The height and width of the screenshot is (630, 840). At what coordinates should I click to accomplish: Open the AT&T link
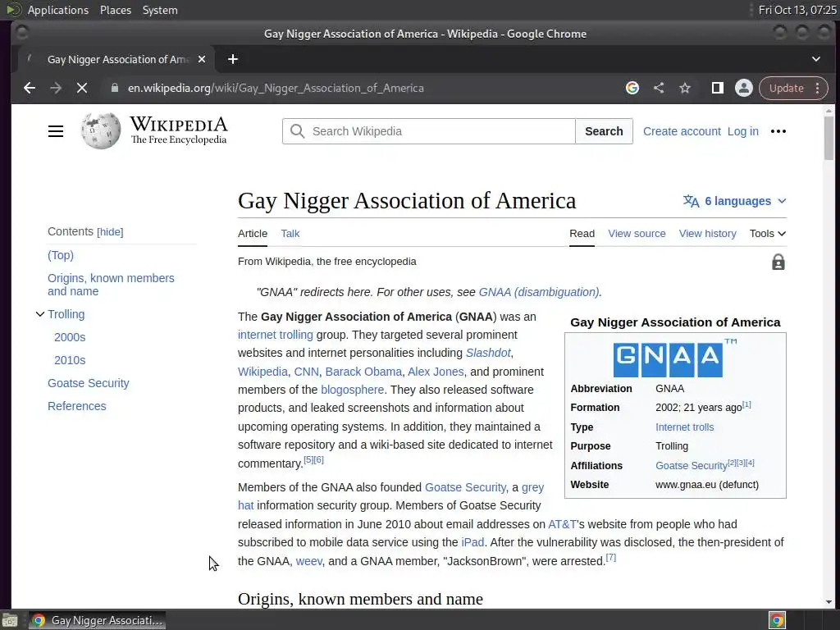click(x=562, y=524)
